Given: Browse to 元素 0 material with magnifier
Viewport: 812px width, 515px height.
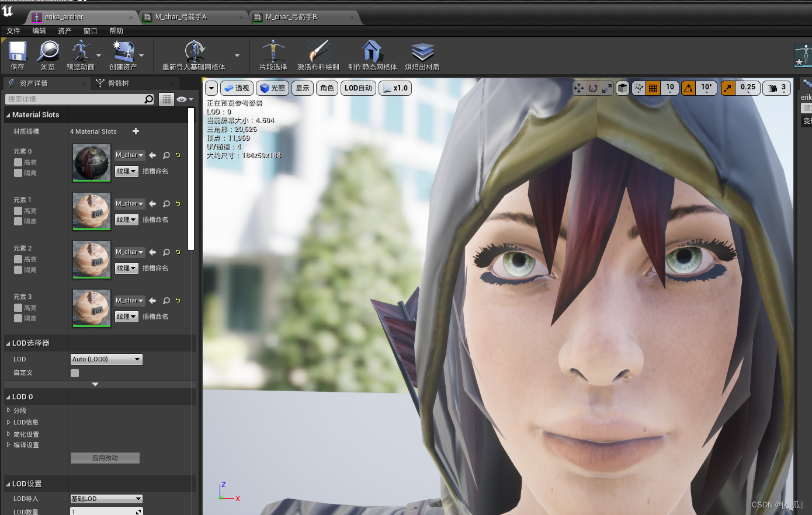Looking at the screenshot, I should pyautogui.click(x=166, y=155).
